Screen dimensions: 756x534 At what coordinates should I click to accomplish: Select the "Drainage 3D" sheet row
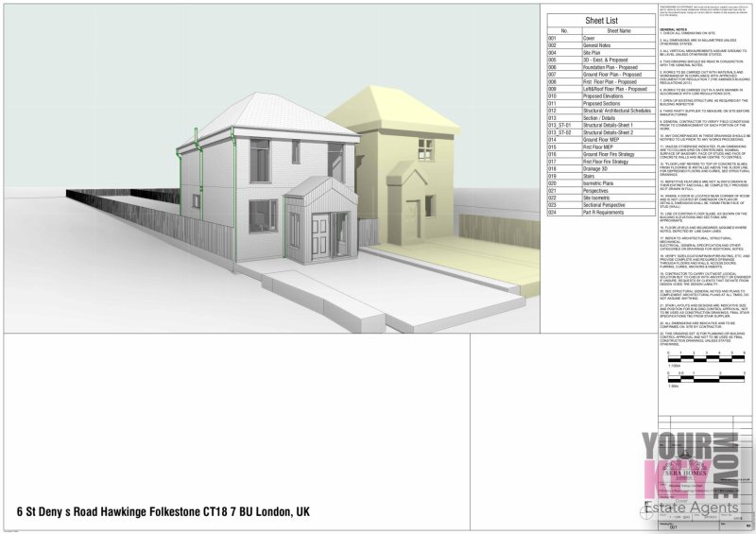point(601,169)
